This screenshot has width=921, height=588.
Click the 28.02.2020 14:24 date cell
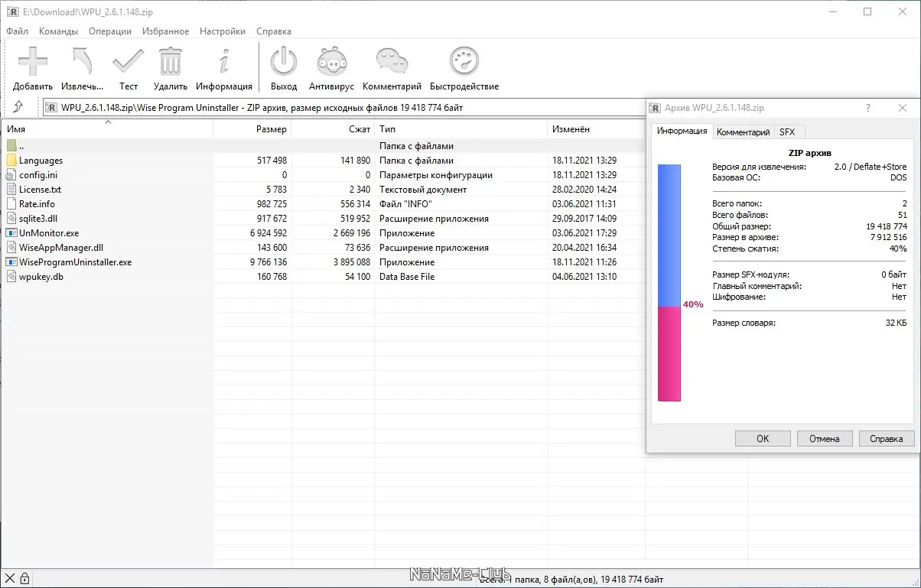(584, 190)
